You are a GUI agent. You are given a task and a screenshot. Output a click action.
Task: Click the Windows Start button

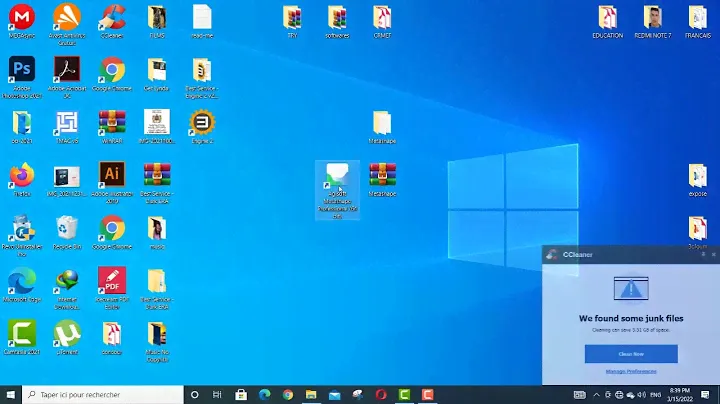click(10, 394)
